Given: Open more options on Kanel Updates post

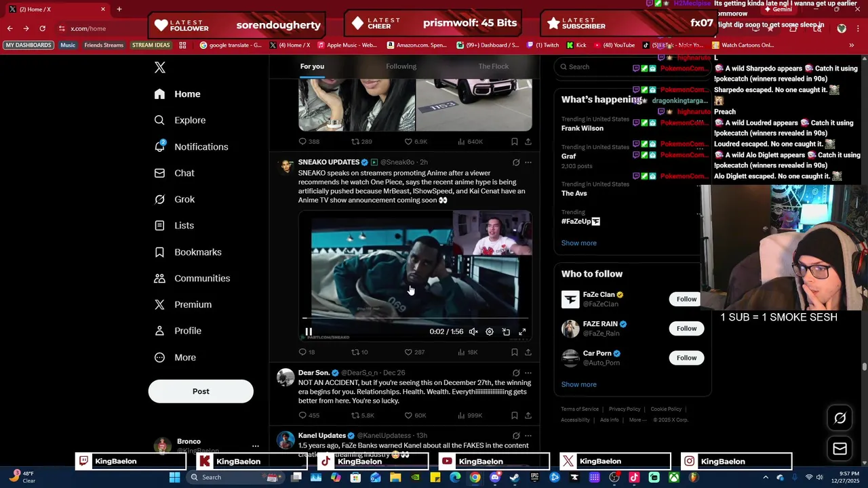Looking at the screenshot, I should [528, 436].
